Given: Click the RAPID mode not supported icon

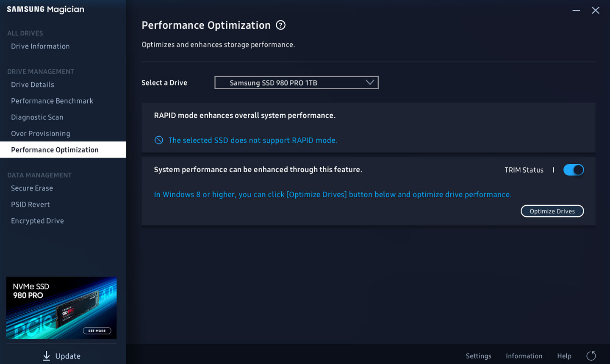Looking at the screenshot, I should pyautogui.click(x=159, y=140).
